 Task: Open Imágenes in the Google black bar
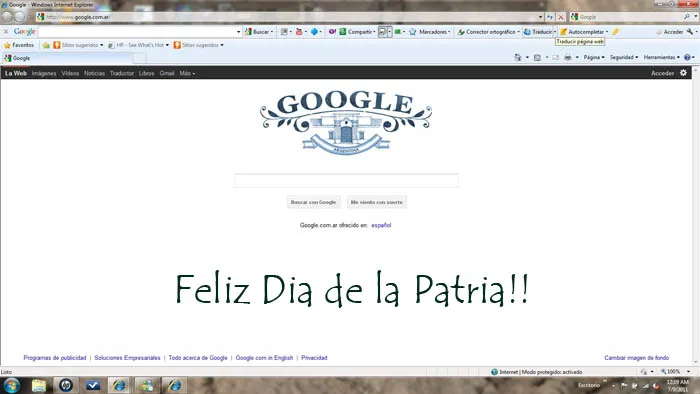(x=44, y=73)
